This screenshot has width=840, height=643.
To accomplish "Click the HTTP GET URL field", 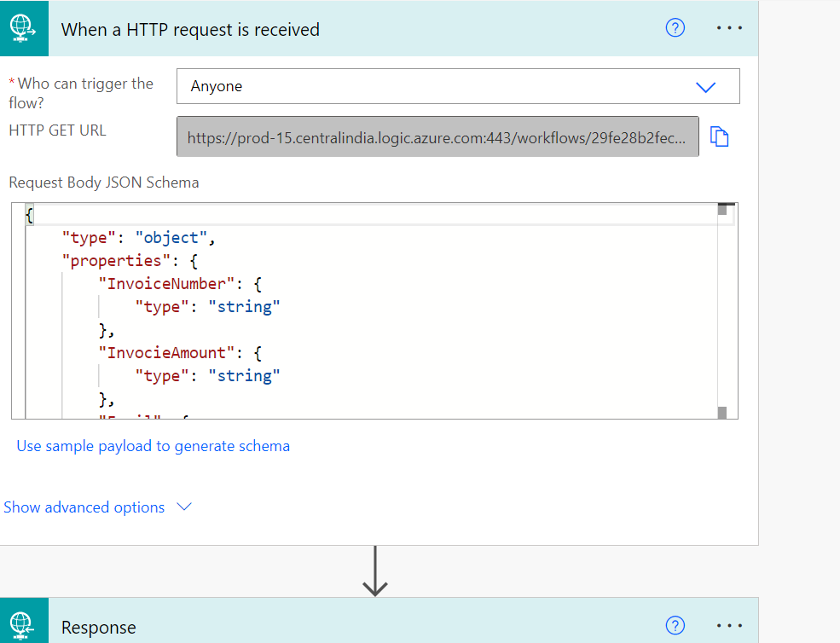I will [x=437, y=136].
